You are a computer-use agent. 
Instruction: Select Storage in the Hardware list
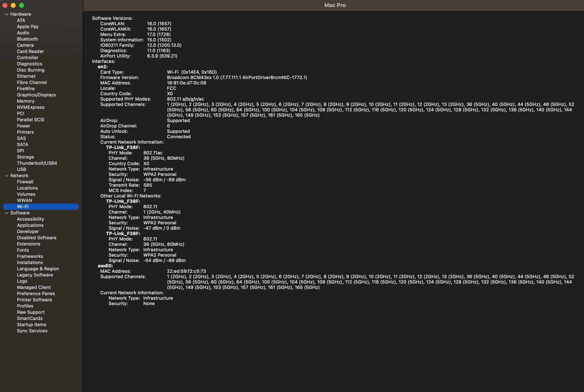point(25,157)
